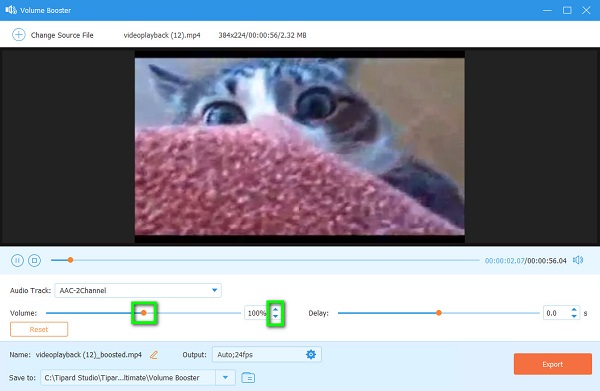This screenshot has width=600, height=391.
Task: Click the videoplayback (12)_boosted.mp4 output name
Action: 89,355
